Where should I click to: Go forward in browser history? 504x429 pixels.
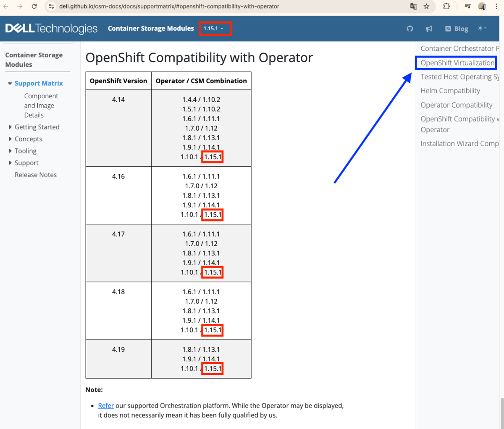tap(20, 6)
